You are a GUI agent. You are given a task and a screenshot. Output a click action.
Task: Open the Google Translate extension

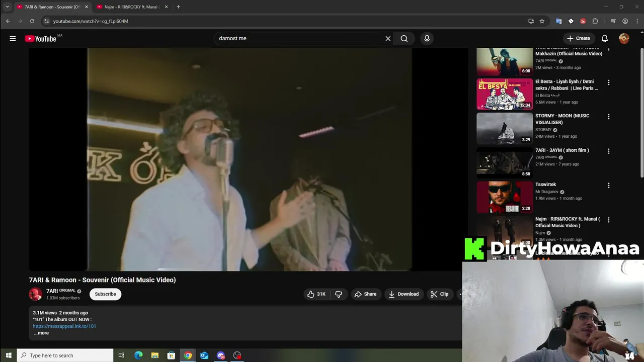[x=558, y=21]
